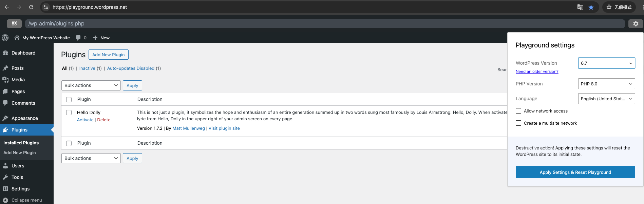This screenshot has height=204, width=644.
Task: Click the browser reload icon
Action: point(31,7)
